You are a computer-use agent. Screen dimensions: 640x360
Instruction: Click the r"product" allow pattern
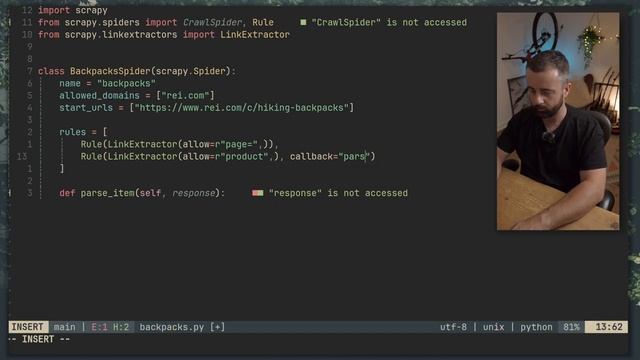point(242,156)
